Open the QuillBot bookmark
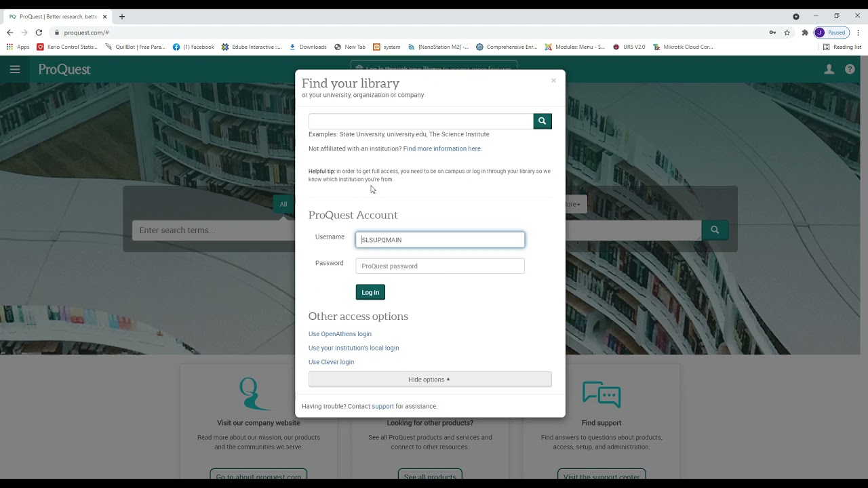The image size is (868, 488). [x=135, y=47]
